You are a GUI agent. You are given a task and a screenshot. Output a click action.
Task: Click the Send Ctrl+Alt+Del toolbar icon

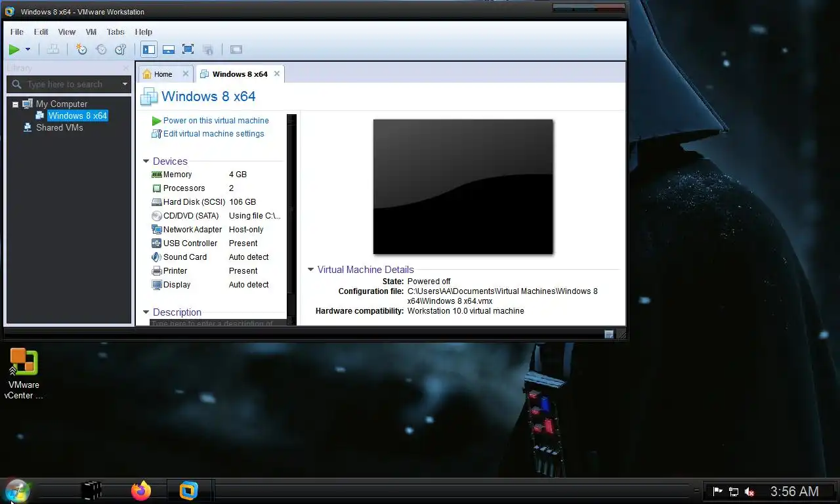pos(53,49)
